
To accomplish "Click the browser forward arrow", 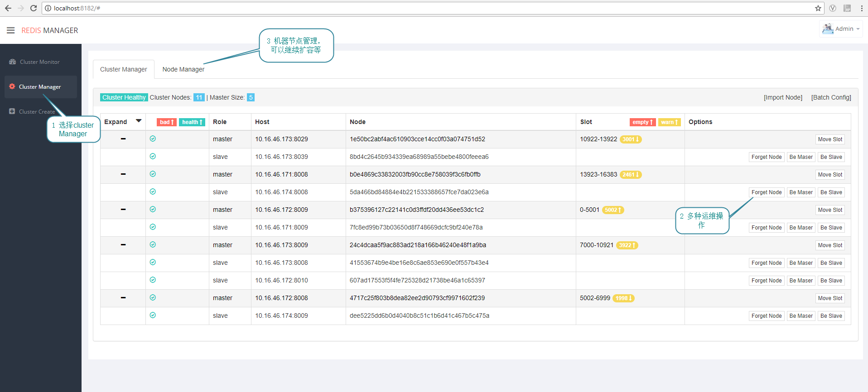I will coord(21,8).
